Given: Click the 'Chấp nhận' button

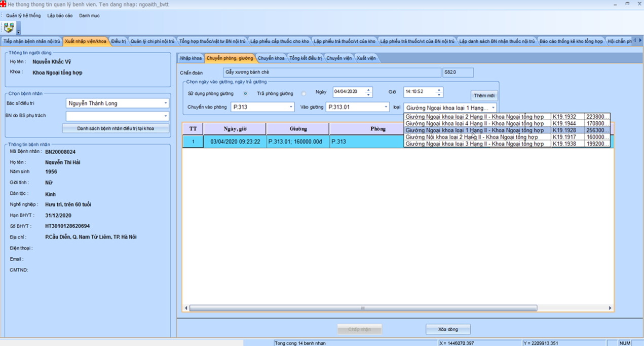Looking at the screenshot, I should 359,329.
